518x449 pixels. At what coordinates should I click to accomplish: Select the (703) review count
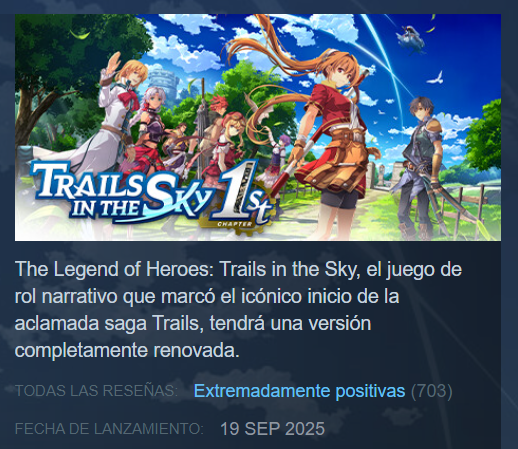432,391
